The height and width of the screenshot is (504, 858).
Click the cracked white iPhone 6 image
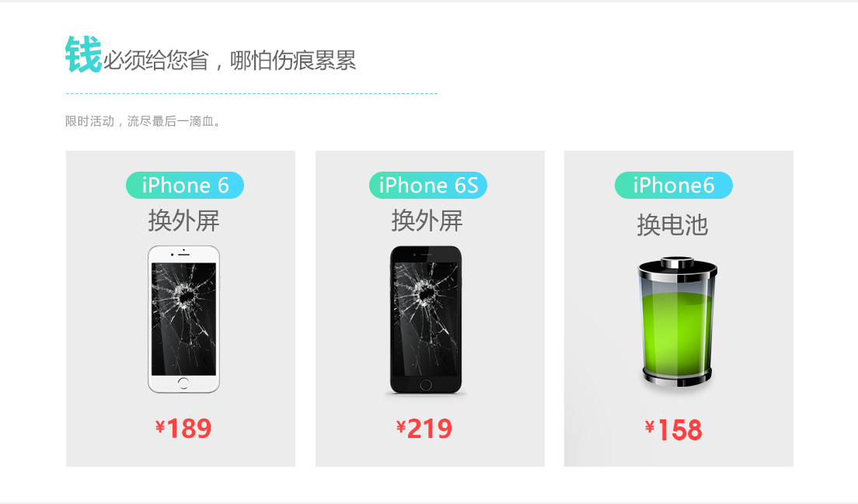184,319
